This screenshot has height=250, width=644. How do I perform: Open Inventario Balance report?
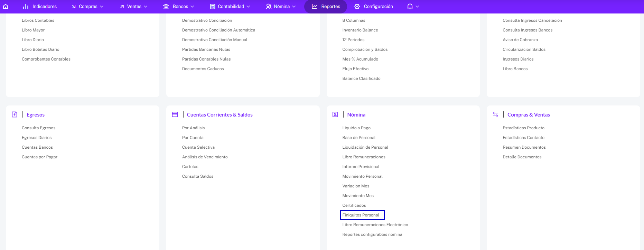[360, 30]
